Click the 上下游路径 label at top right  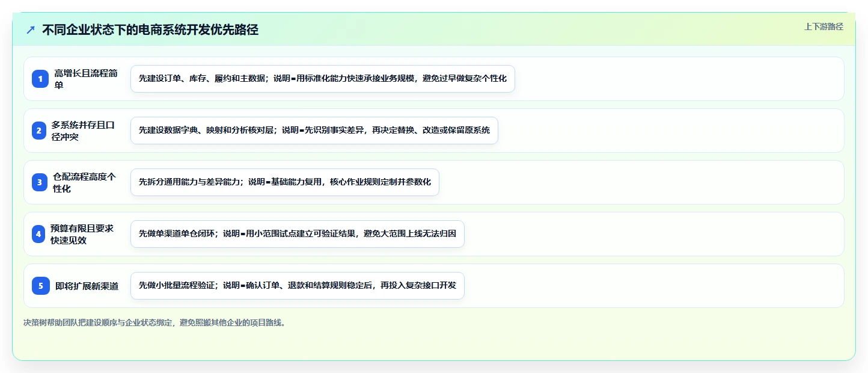click(824, 26)
